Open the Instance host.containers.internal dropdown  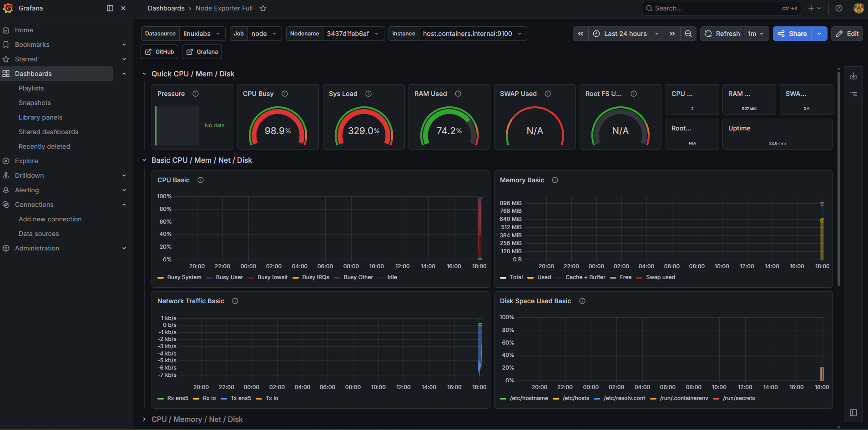coord(473,34)
